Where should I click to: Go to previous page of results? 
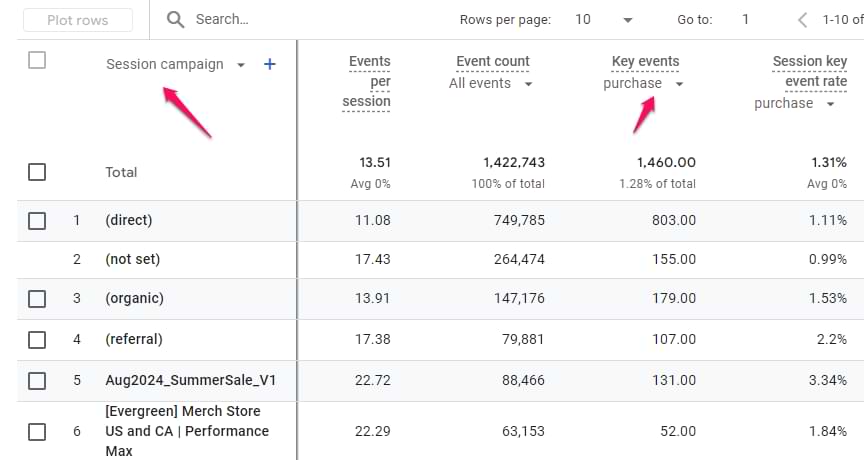coord(802,20)
